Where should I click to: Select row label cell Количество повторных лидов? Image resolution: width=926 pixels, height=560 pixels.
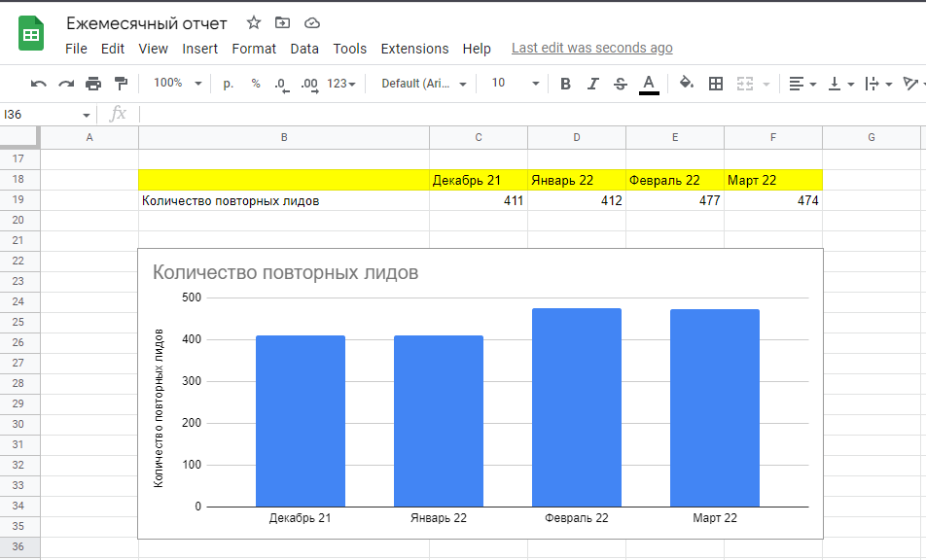tap(284, 200)
